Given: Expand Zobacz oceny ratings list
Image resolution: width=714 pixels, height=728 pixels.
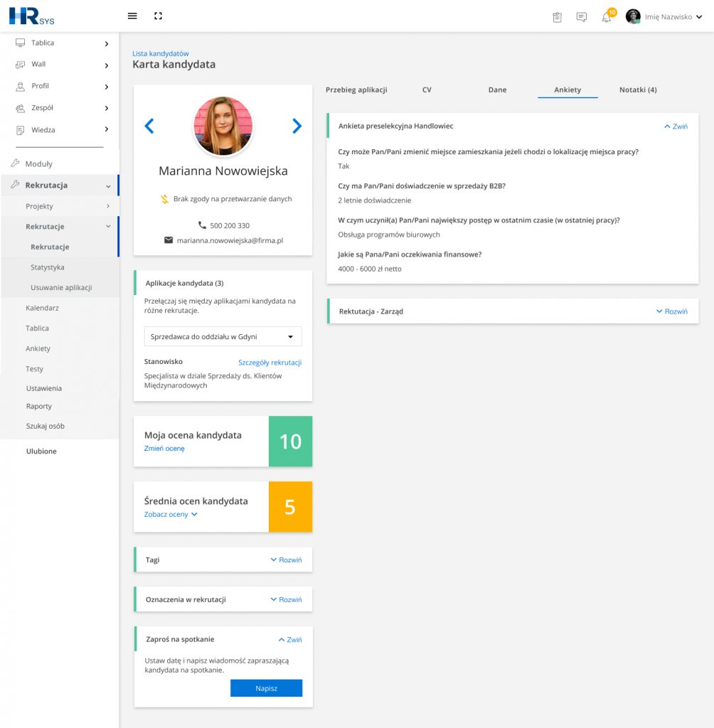Looking at the screenshot, I should click(171, 515).
